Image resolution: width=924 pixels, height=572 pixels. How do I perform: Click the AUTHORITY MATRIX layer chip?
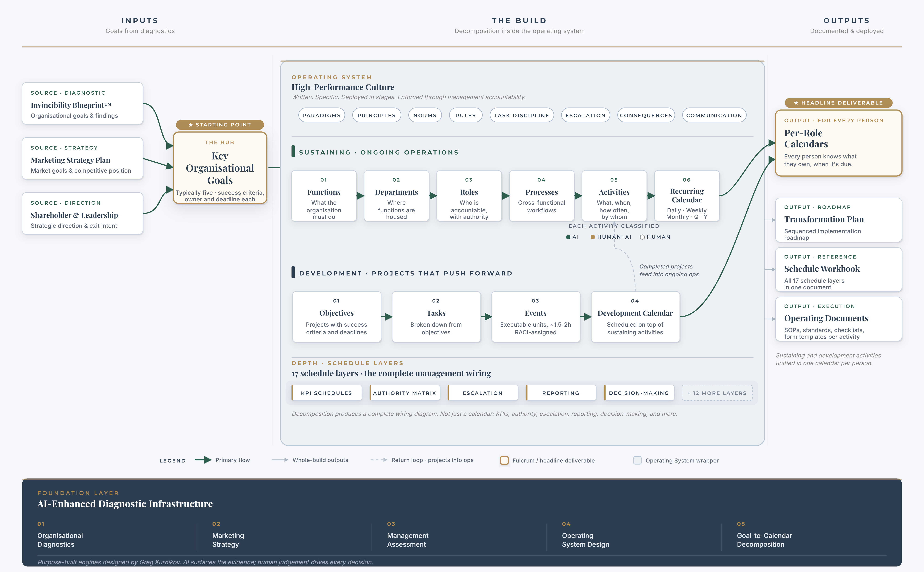tap(405, 393)
